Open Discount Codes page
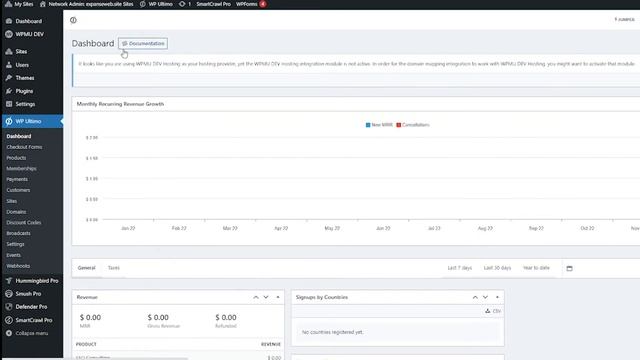 (24, 222)
